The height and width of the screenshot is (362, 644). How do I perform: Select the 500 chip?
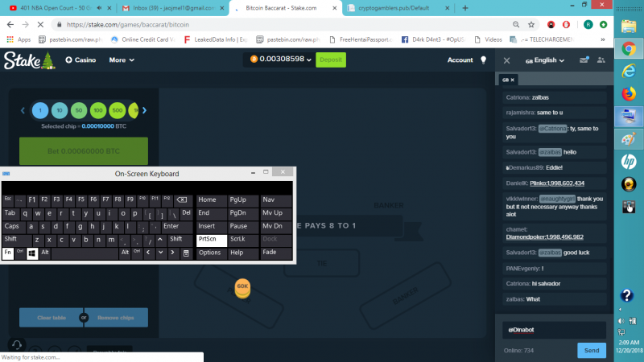pyautogui.click(x=118, y=110)
